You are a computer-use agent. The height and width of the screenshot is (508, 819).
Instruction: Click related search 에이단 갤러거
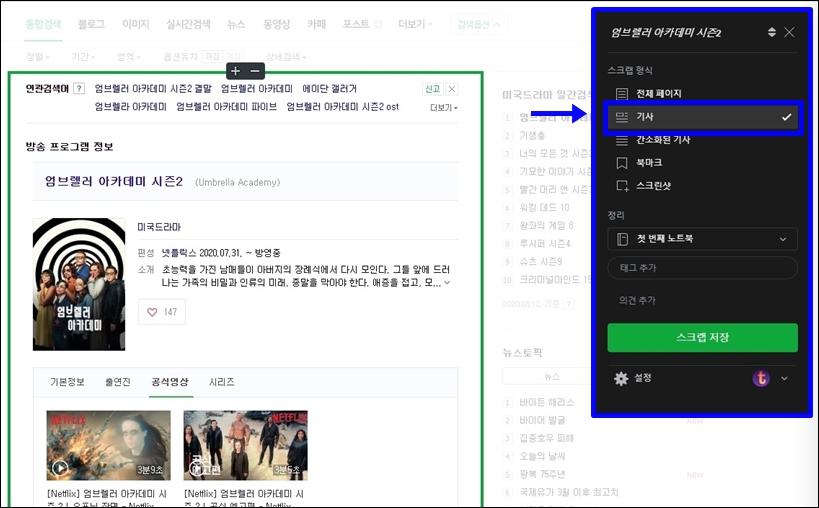[329, 89]
